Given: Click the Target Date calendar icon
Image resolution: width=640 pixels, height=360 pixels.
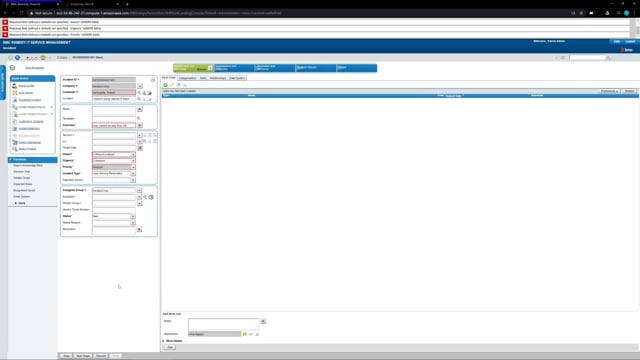Looking at the screenshot, I should (x=140, y=148).
